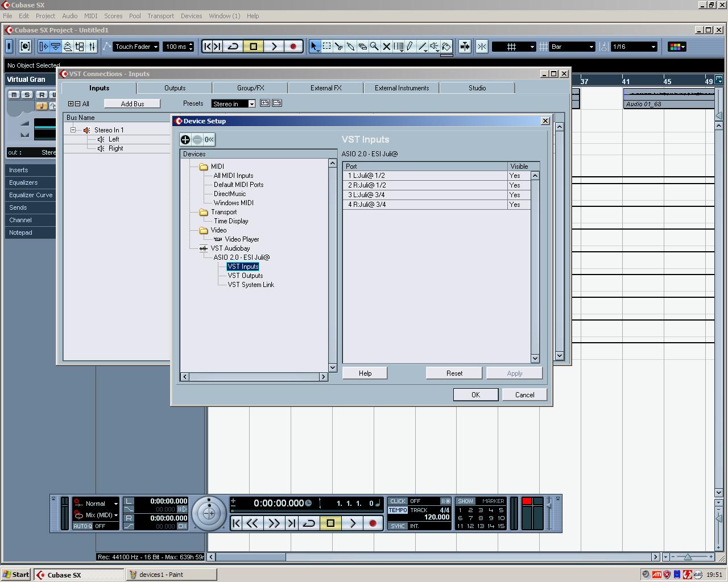Select the Range Selection tool
Image resolution: width=728 pixels, height=582 pixels.
coord(327,47)
